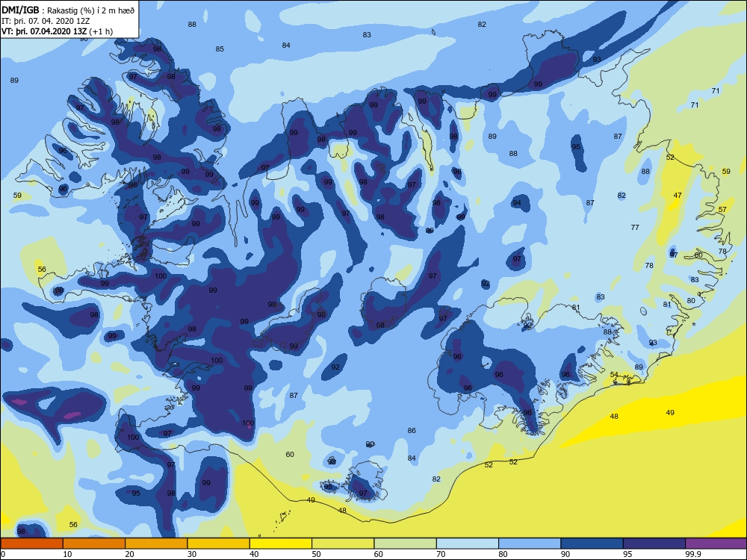Screen dimensions: 747x560
Task: Click the '50' label on the color scale
Action: [x=316, y=554]
